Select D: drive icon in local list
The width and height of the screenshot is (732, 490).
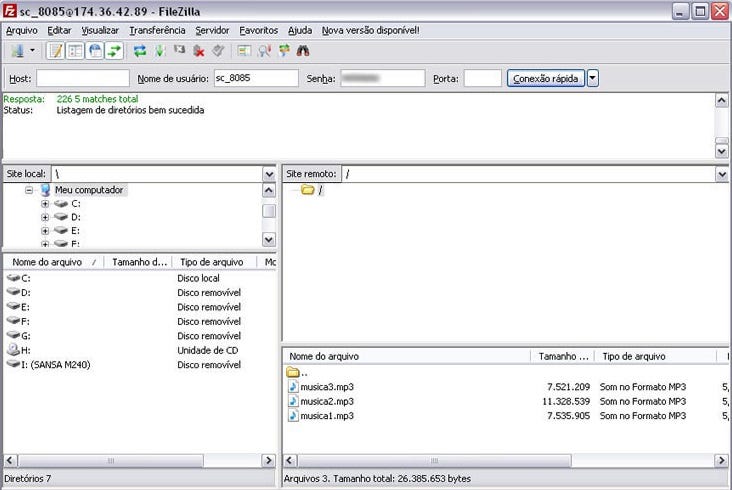tap(13, 293)
